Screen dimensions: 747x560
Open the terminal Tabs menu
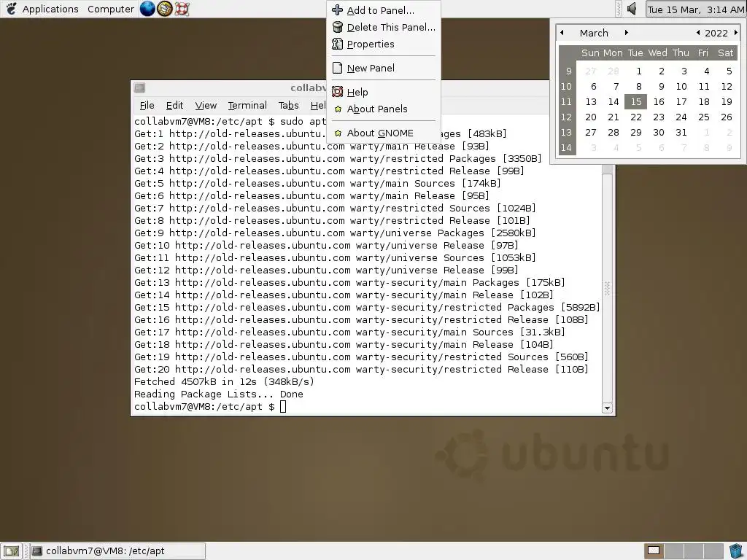(288, 105)
